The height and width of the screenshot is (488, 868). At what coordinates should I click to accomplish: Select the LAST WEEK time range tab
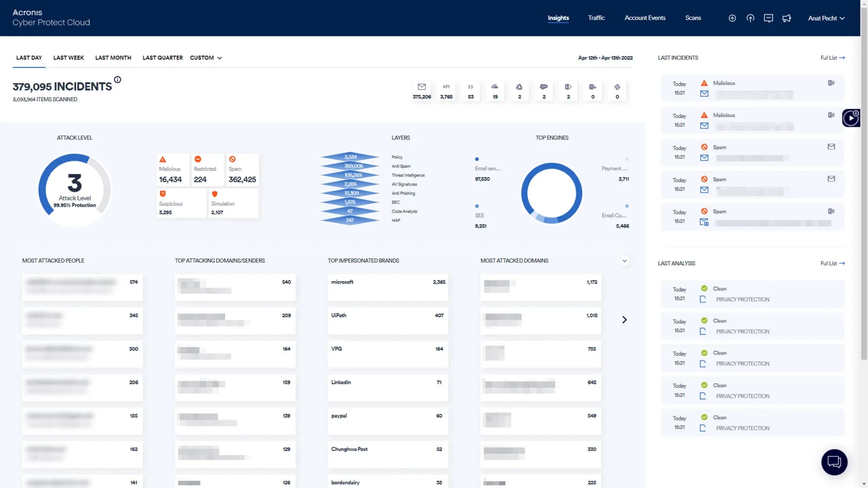click(69, 58)
